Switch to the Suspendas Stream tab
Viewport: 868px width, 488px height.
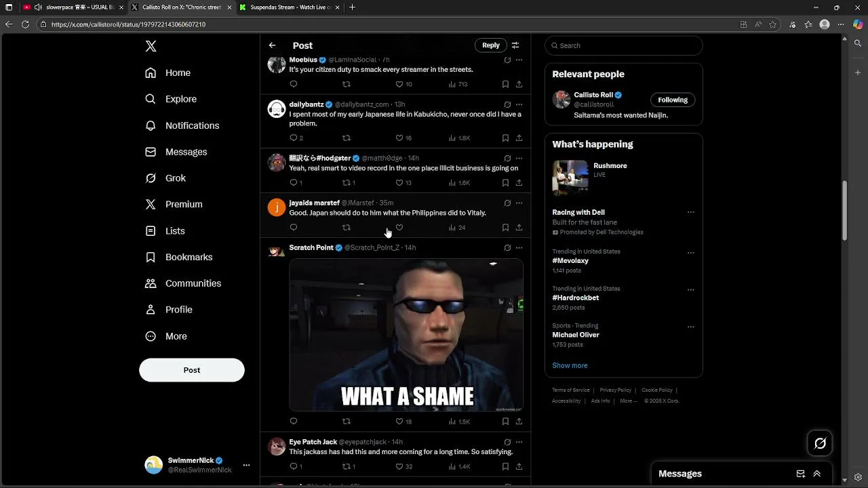tap(289, 7)
